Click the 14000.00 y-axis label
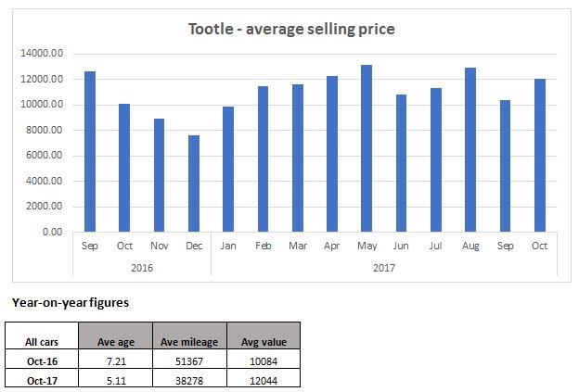Viewport: 579px width, 392px height. (42, 54)
